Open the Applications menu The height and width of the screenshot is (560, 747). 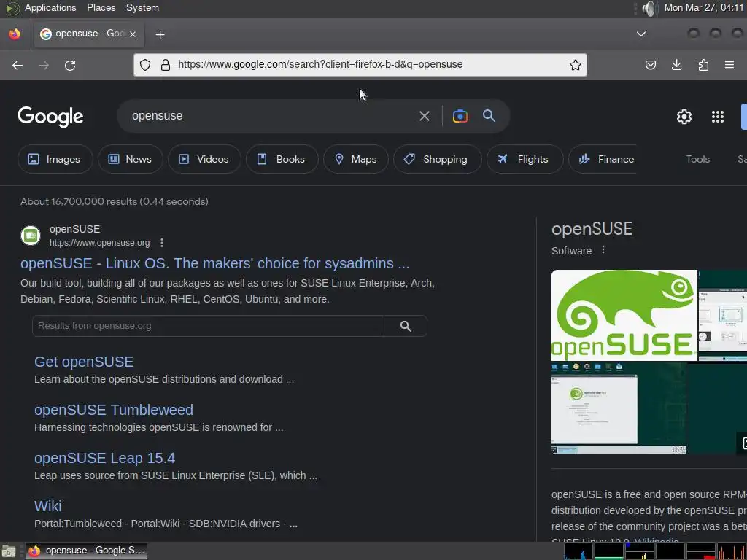point(50,7)
